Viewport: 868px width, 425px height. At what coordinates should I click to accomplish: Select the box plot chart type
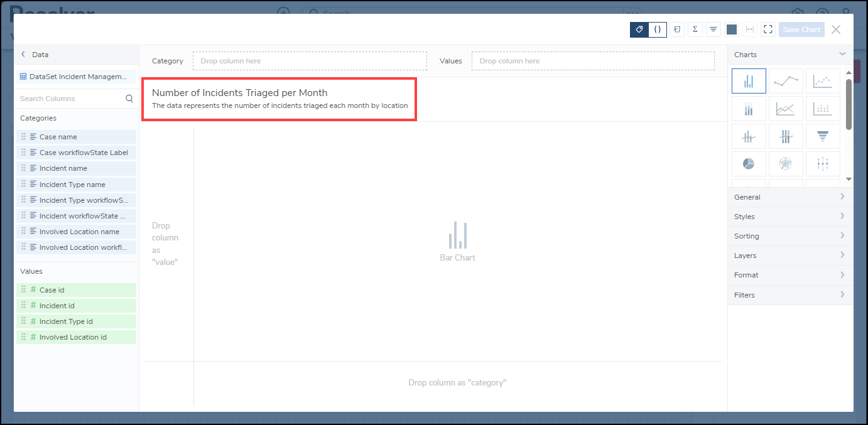click(x=823, y=164)
